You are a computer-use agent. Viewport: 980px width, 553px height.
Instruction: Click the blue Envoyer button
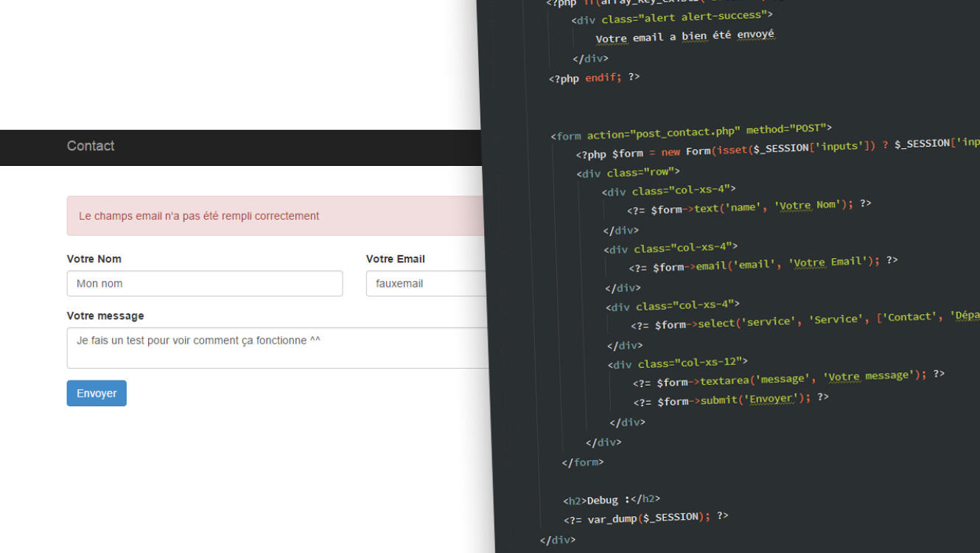(97, 393)
